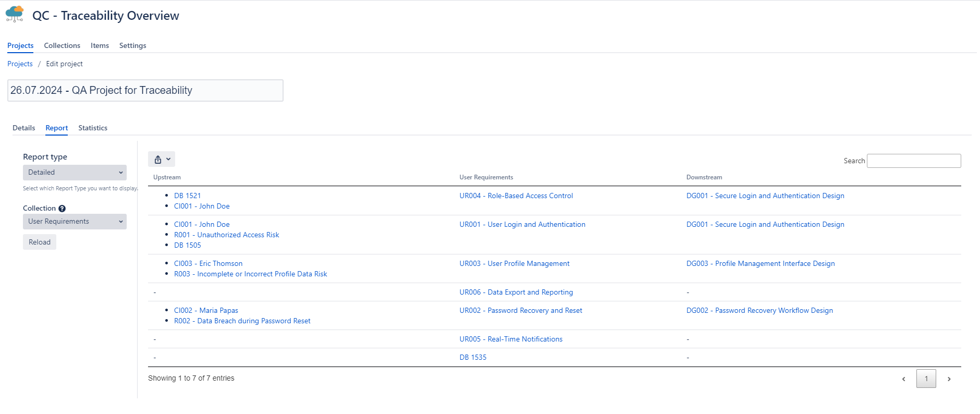Click into the Search input field
Image resolution: width=980 pixels, height=414 pixels.
point(913,161)
